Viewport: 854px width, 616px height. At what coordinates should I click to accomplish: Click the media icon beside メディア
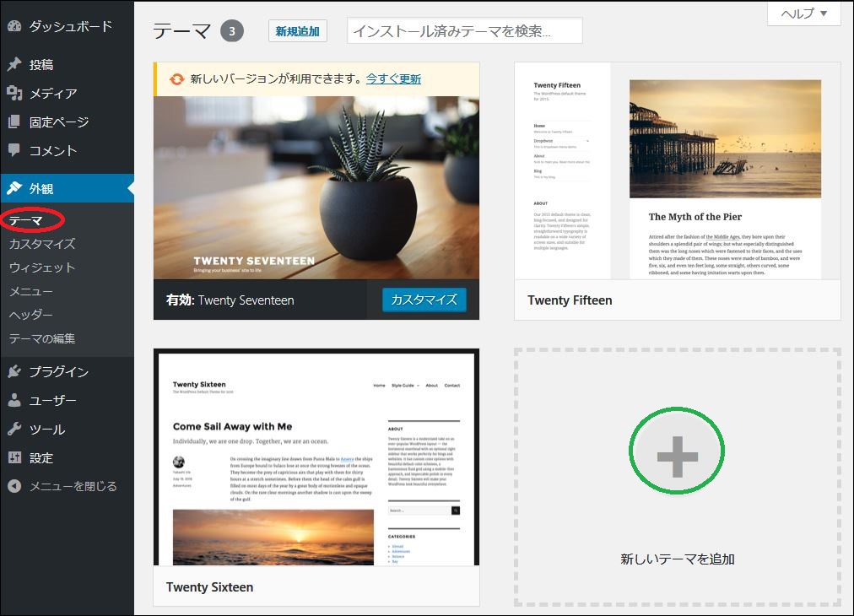(x=14, y=93)
